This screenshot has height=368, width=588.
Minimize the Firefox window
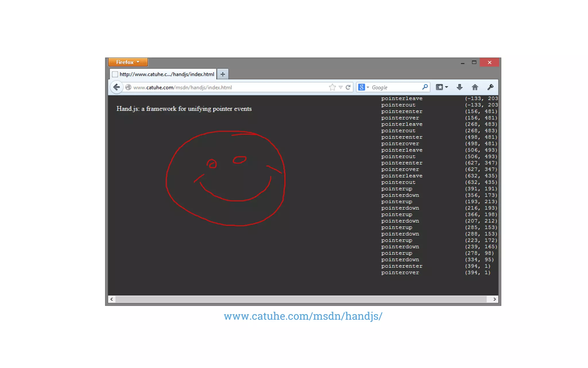(x=463, y=62)
